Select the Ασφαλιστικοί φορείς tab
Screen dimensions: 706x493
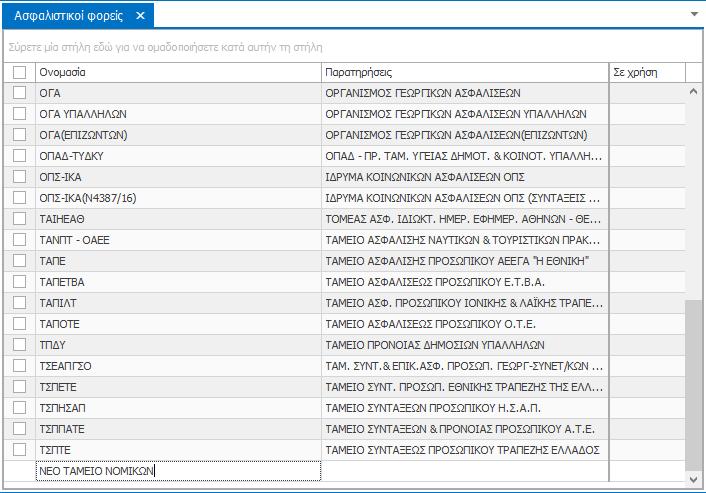[x=78, y=16]
